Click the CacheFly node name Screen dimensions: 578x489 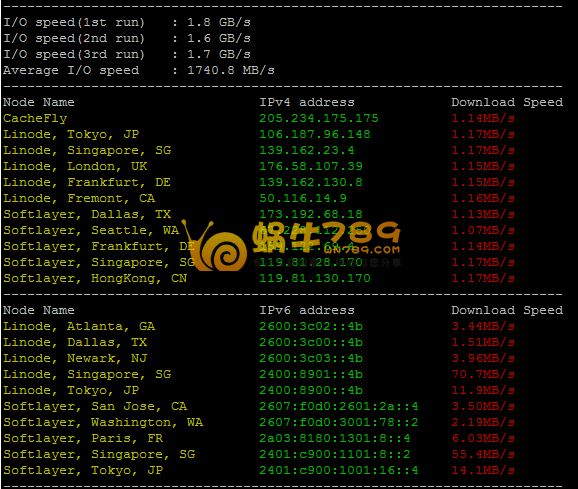35,118
